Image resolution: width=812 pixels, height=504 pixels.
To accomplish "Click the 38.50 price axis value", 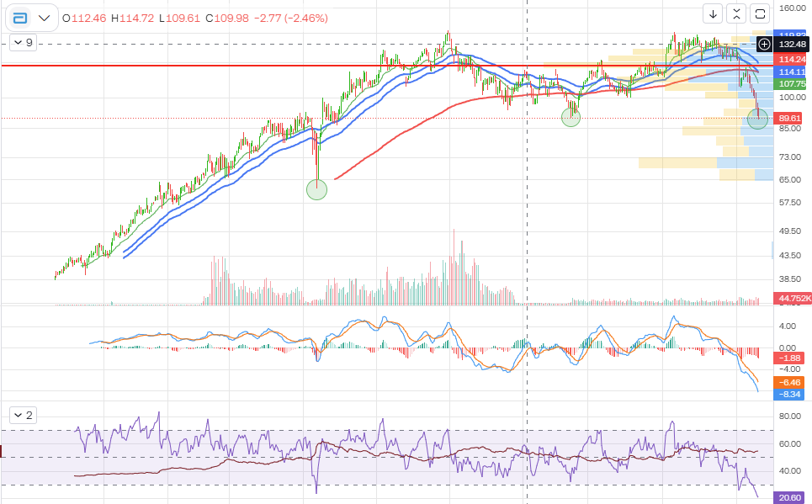I will pyautogui.click(x=790, y=279).
